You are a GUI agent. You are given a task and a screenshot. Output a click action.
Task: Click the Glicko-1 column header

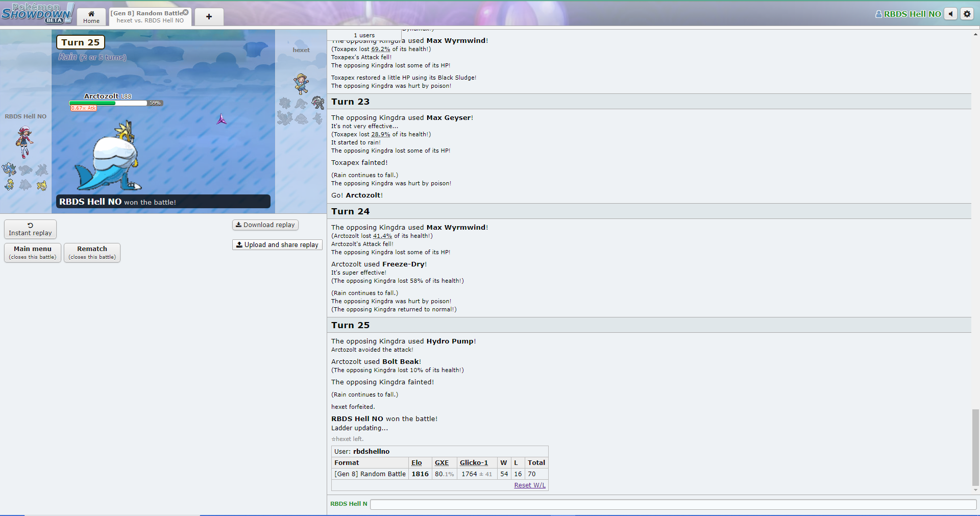(x=474, y=463)
